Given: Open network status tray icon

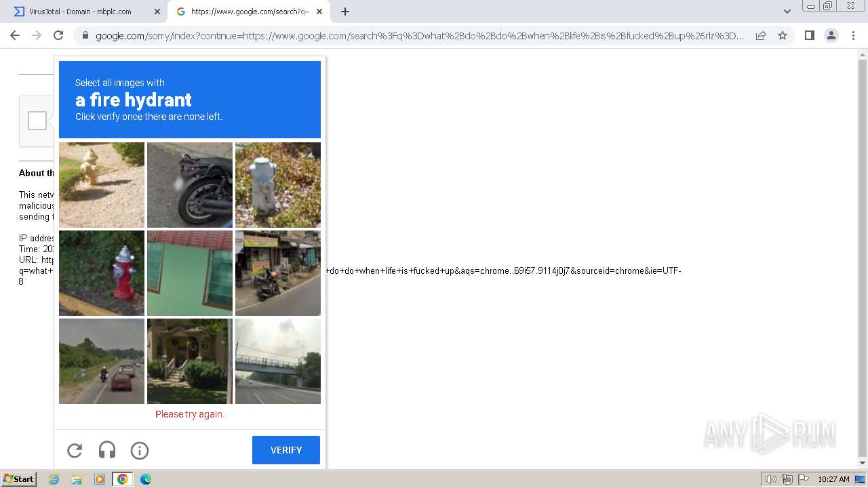Looking at the screenshot, I should click(x=787, y=479).
